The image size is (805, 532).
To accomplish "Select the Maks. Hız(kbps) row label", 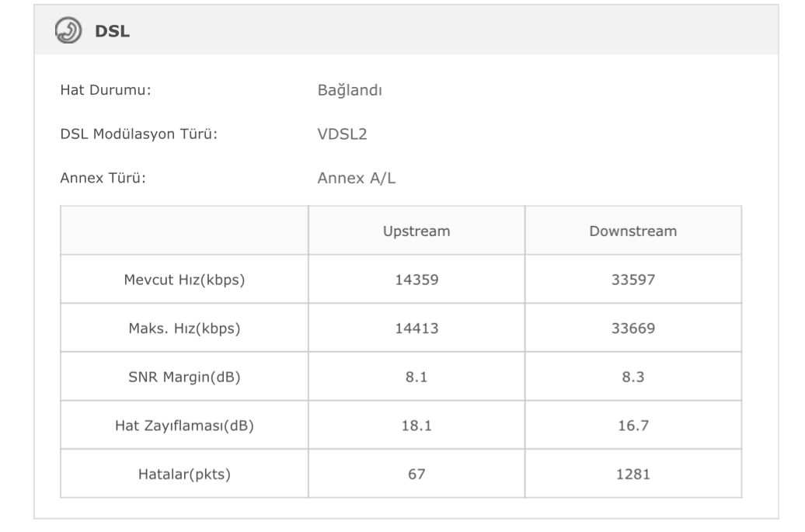I will coord(184,329).
